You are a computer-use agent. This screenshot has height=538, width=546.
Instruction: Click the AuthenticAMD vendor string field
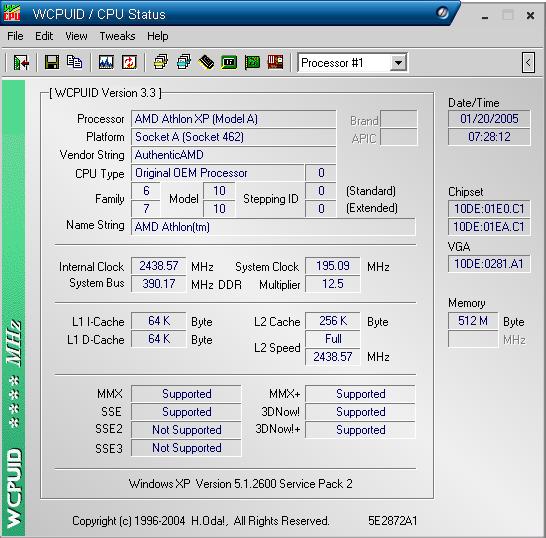[233, 155]
